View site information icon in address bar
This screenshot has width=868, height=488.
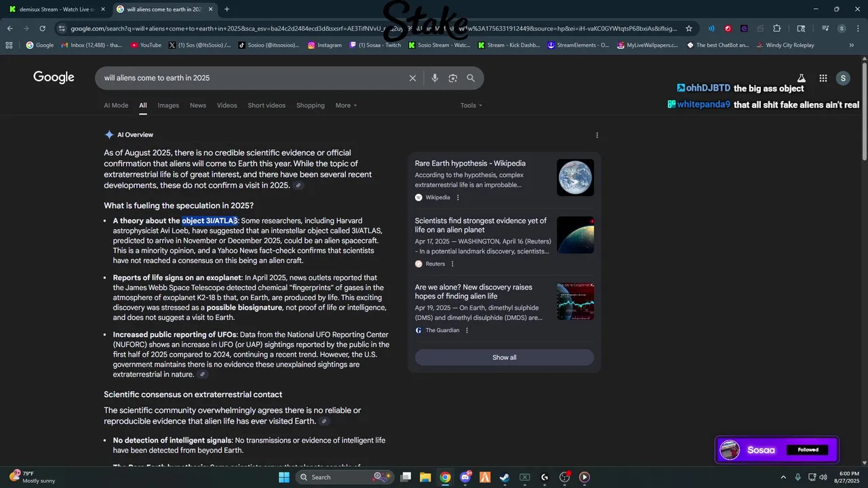(x=62, y=28)
